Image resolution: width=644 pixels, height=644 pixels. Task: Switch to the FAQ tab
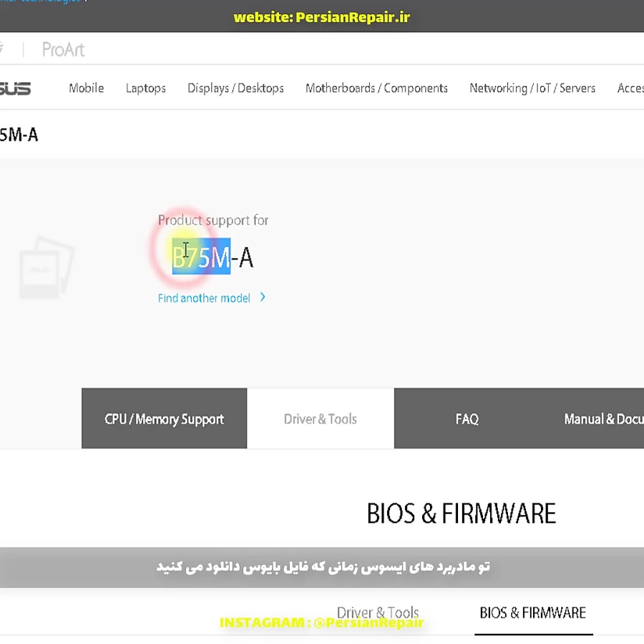pyautogui.click(x=467, y=419)
